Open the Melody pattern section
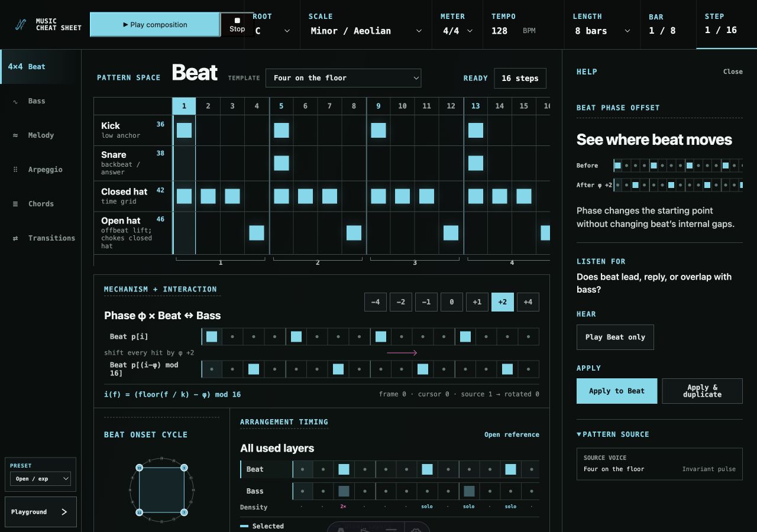Viewport: 757px width, 532px height. click(x=41, y=135)
